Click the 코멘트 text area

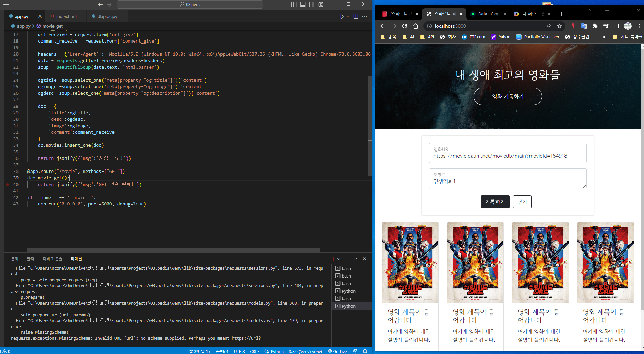tap(508, 178)
